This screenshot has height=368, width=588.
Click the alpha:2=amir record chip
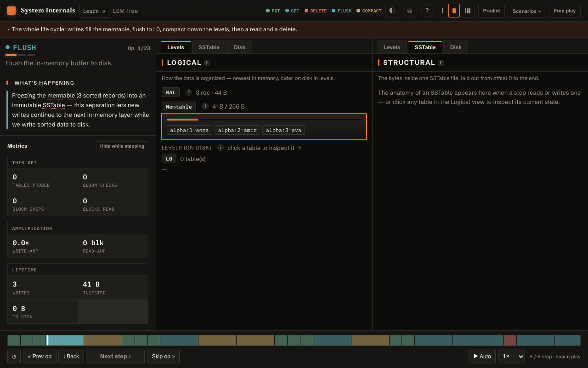[237, 130]
